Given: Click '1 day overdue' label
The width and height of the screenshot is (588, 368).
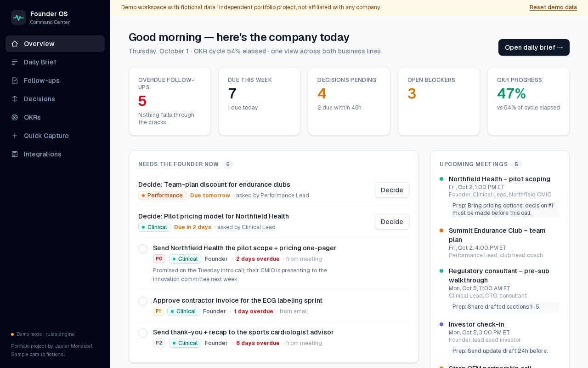Looking at the screenshot, I should pyautogui.click(x=254, y=311).
